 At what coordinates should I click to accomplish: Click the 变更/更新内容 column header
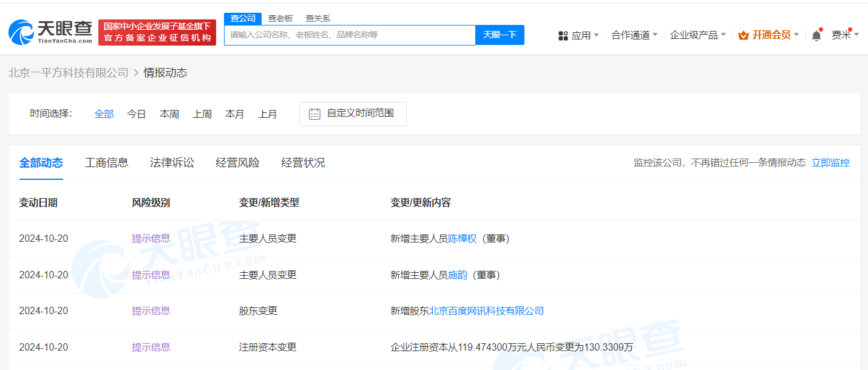421,203
